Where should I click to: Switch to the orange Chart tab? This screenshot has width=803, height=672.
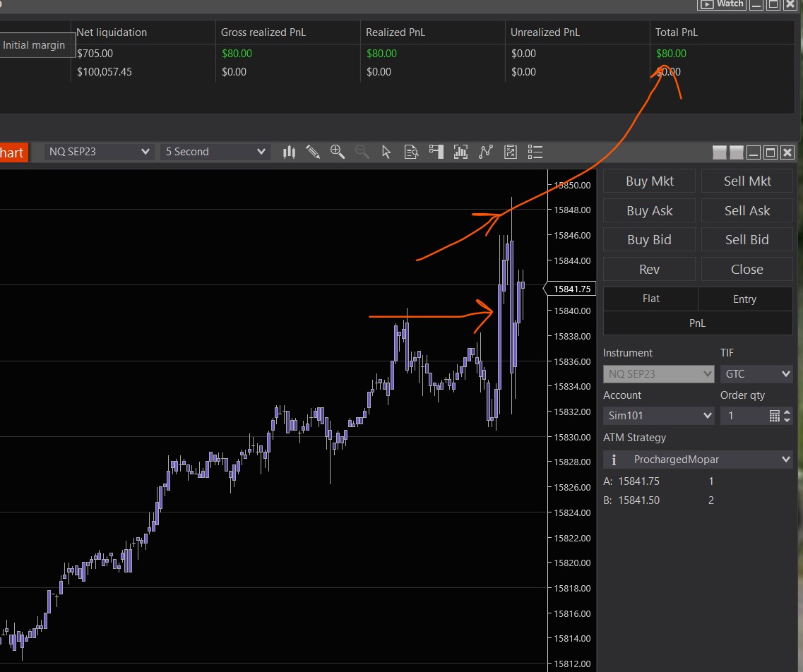click(x=13, y=152)
